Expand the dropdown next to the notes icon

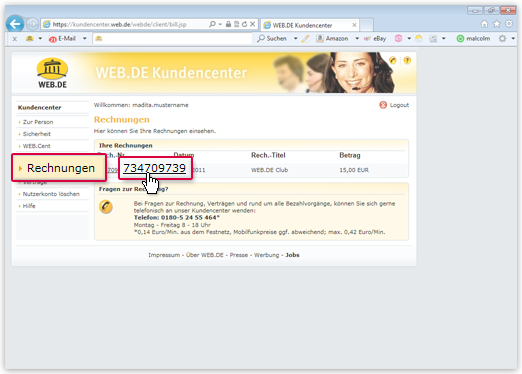pyautogui.click(x=444, y=38)
